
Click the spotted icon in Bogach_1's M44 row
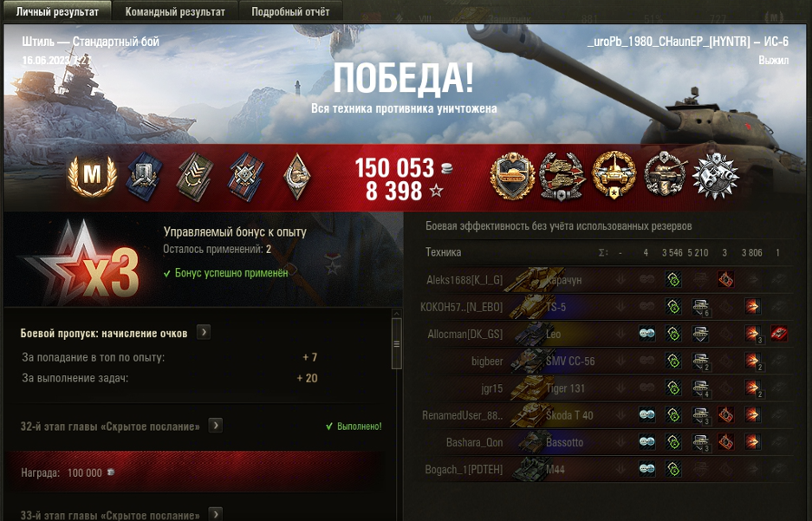(646, 469)
